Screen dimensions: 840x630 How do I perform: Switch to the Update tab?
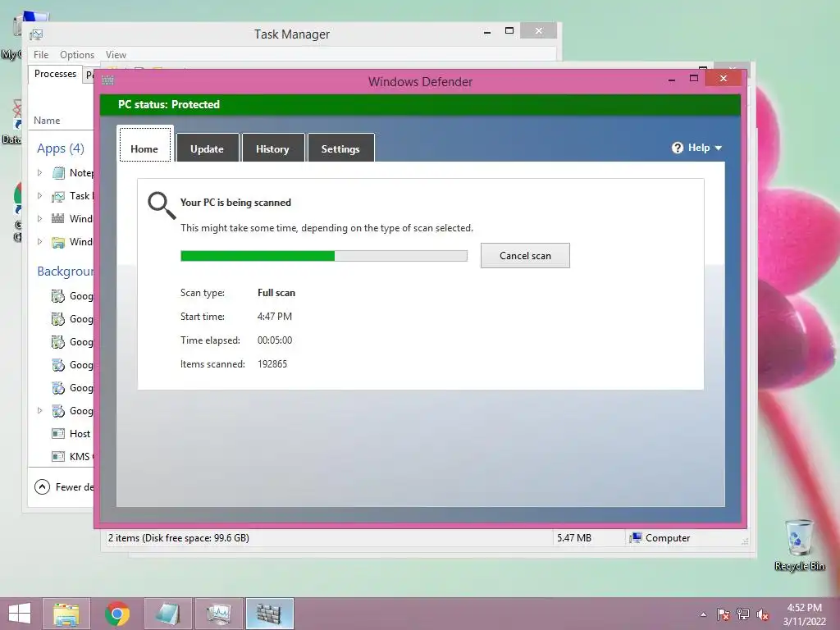207,148
